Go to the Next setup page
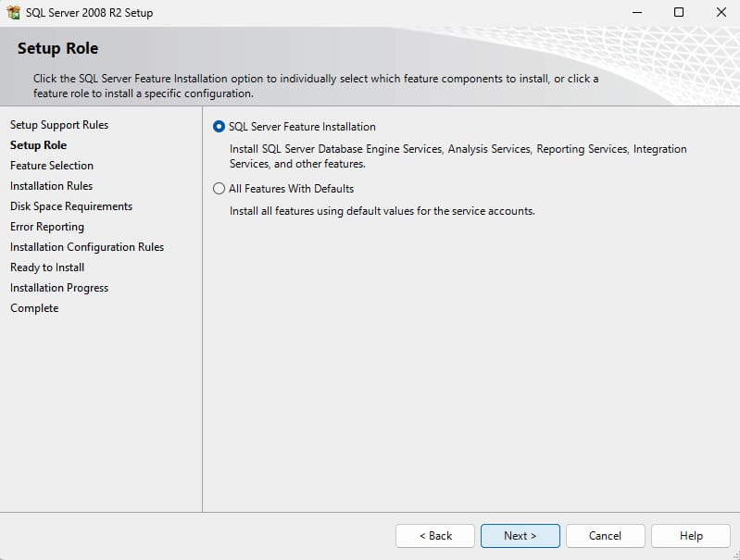 [521, 535]
